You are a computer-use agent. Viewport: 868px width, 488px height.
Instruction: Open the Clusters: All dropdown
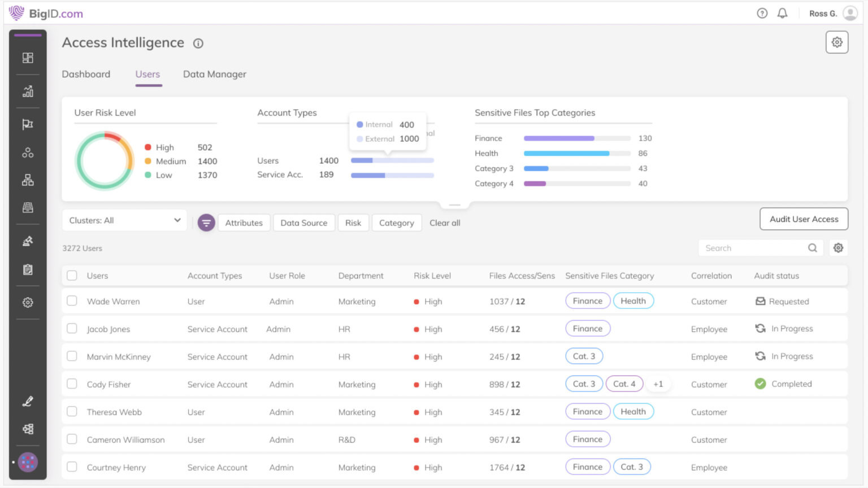(x=124, y=220)
